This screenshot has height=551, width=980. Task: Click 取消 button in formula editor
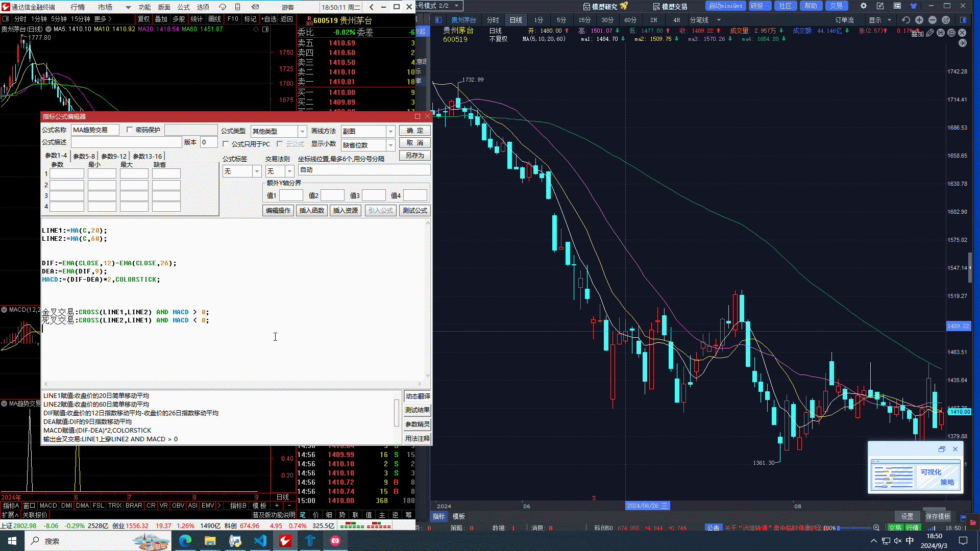(x=415, y=143)
